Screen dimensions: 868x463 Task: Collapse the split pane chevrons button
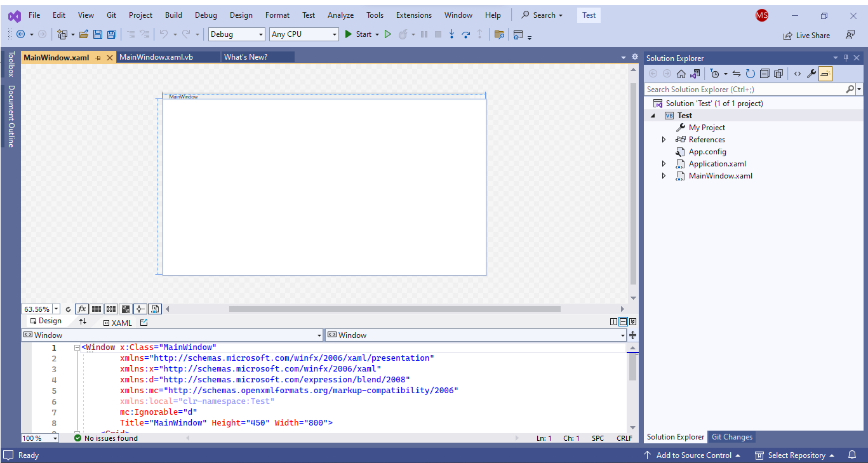[x=632, y=322]
